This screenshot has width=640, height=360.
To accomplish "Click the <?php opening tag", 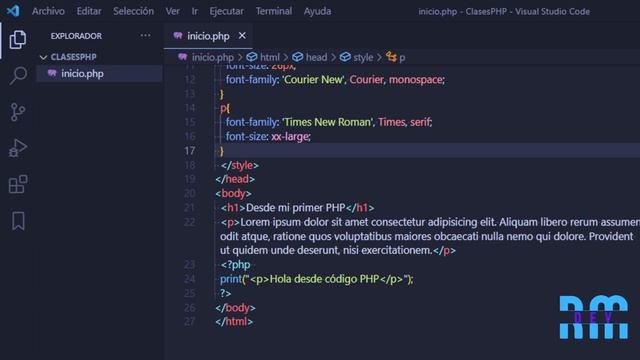I will pos(236,264).
